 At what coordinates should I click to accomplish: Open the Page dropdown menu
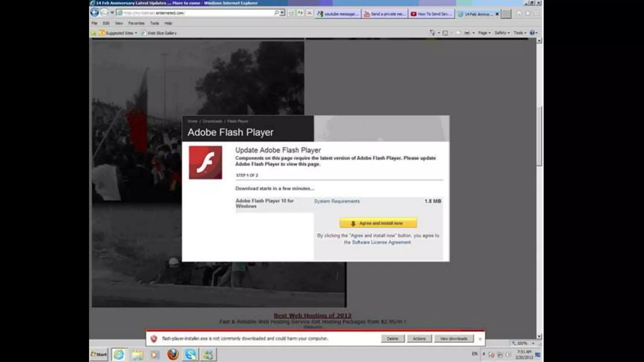pyautogui.click(x=484, y=33)
